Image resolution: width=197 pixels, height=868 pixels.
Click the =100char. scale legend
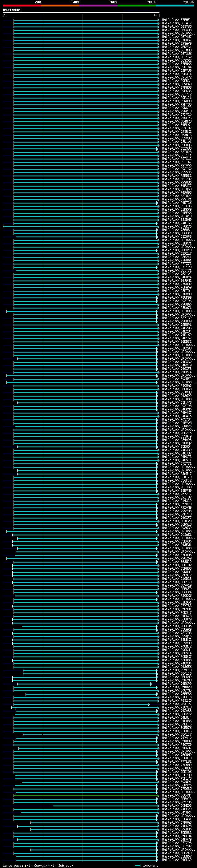tap(146, 865)
